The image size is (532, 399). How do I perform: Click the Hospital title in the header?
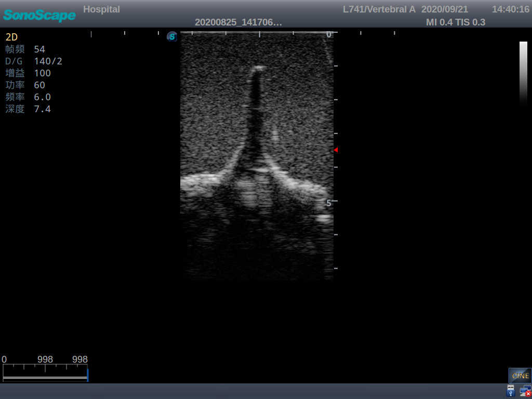pos(101,9)
